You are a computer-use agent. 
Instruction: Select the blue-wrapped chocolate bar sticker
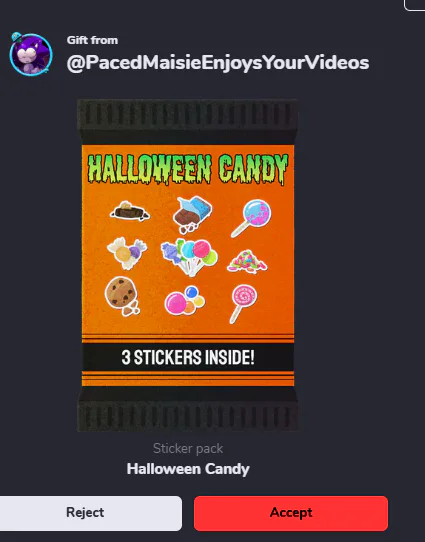tap(192, 215)
